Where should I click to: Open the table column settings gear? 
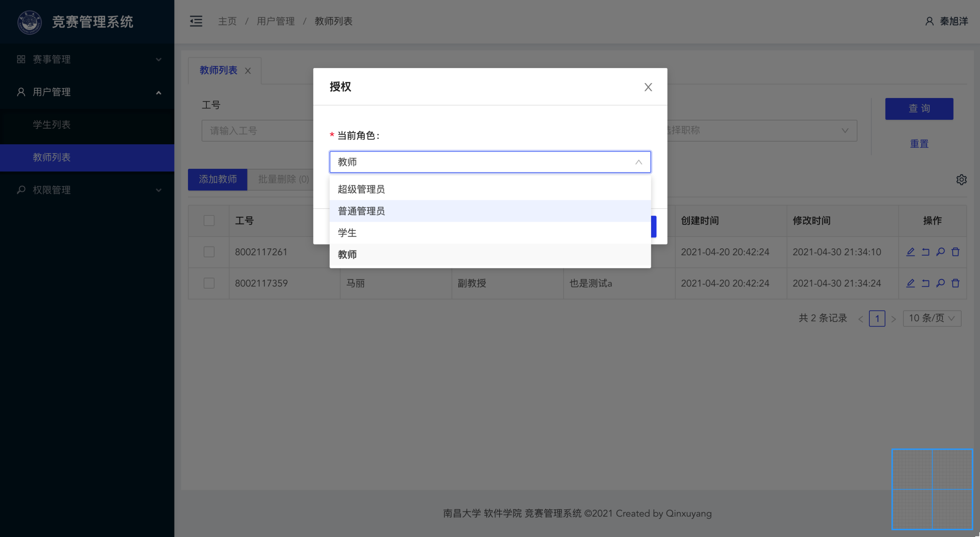pos(961,180)
